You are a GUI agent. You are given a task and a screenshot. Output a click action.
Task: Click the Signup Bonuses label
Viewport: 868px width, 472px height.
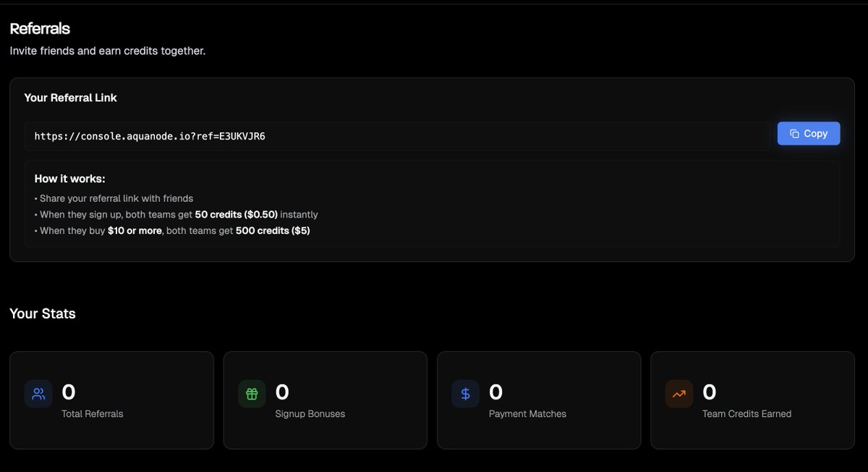click(x=310, y=414)
